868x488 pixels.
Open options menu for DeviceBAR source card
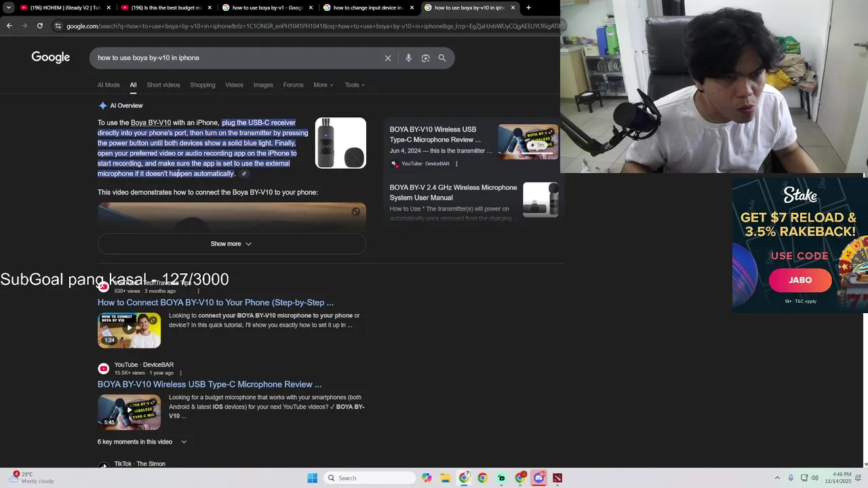(456, 163)
